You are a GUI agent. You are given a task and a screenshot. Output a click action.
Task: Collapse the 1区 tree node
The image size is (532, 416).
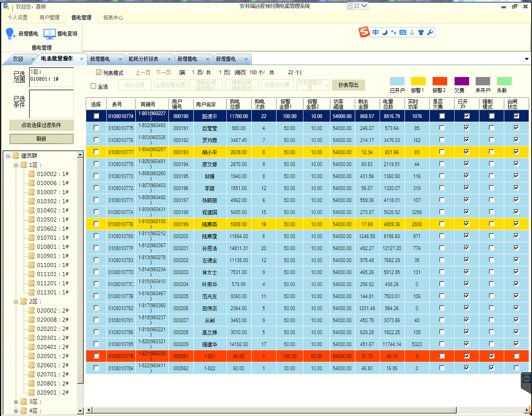tap(16, 165)
